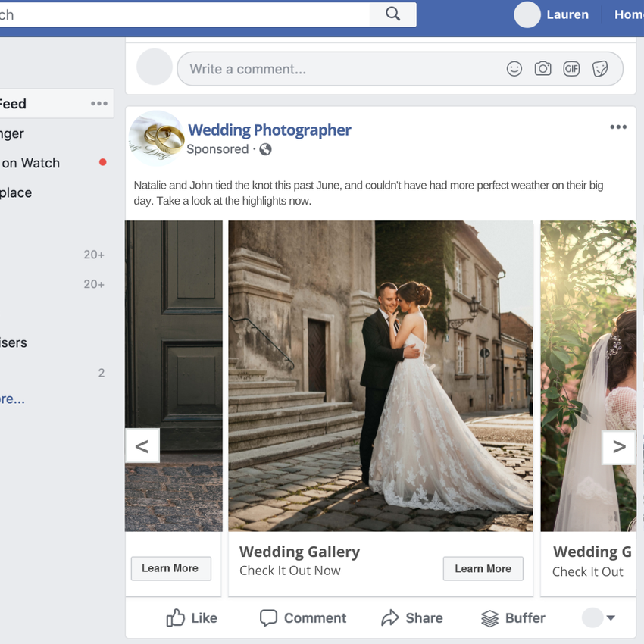Open the sponsored post's options ellipsis
The width and height of the screenshot is (644, 644).
click(618, 127)
